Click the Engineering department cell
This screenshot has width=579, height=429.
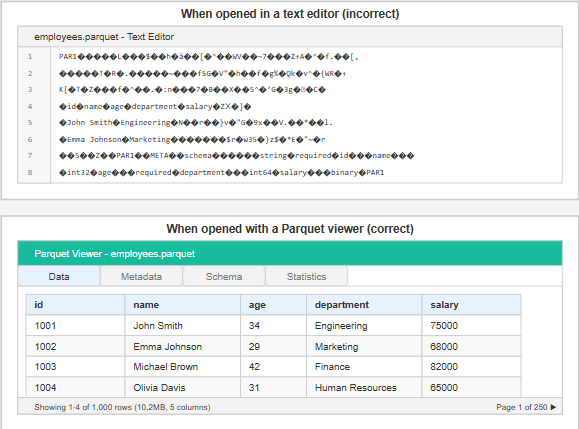coord(364,325)
